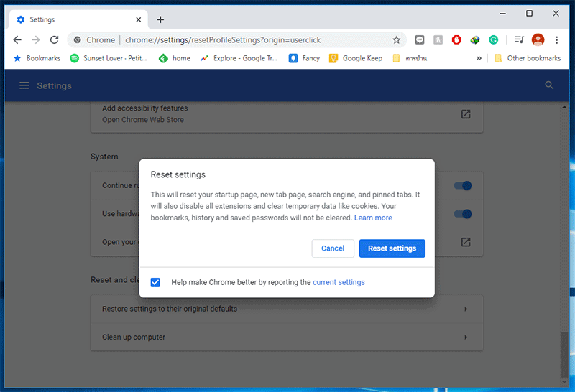Reload the Settings page
Screen dimensions: 575x392
[x=55, y=39]
